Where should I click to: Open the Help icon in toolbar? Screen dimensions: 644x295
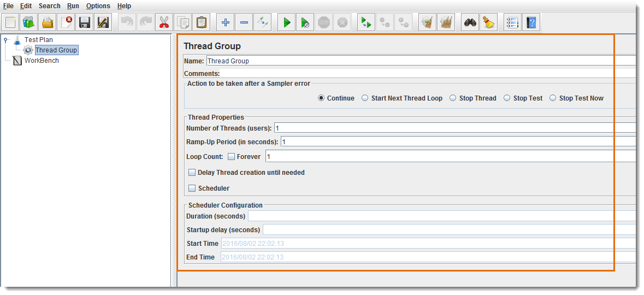(x=531, y=23)
